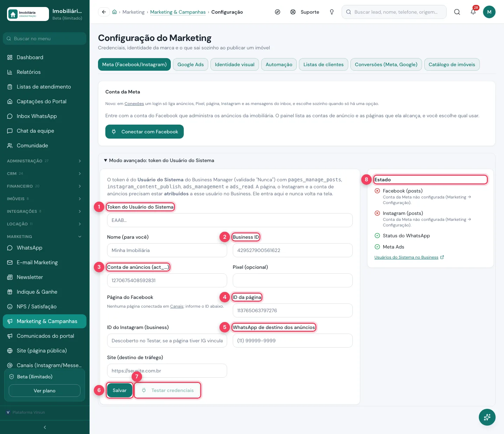Click Testar credenciais button
Viewport: 504px width, 434px height.
pyautogui.click(x=168, y=390)
